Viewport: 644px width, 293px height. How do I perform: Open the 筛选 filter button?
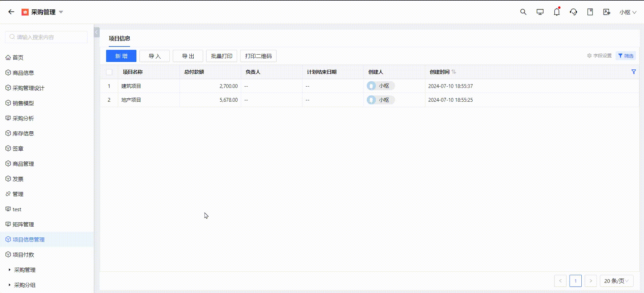pyautogui.click(x=626, y=56)
